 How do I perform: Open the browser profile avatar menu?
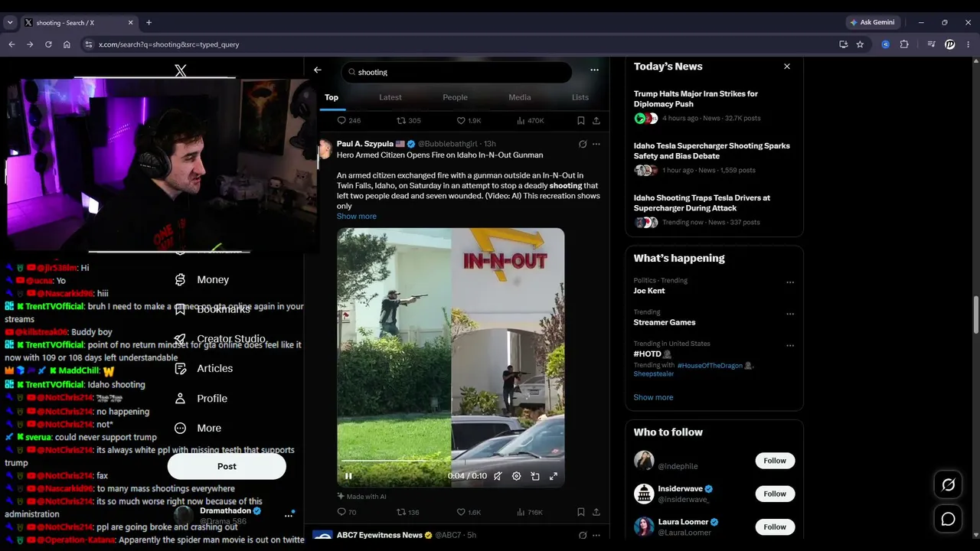[950, 44]
